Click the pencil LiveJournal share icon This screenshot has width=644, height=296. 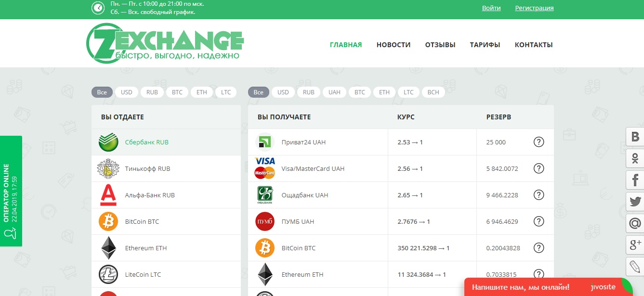tap(635, 267)
